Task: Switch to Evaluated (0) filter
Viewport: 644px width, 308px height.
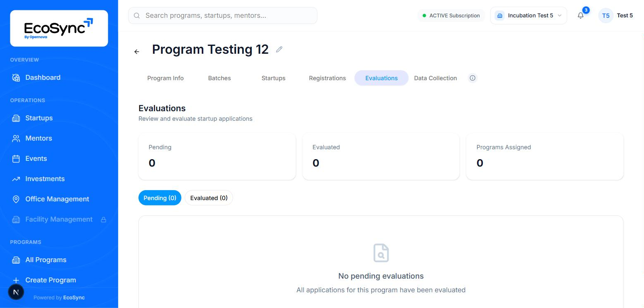Action: [x=209, y=198]
